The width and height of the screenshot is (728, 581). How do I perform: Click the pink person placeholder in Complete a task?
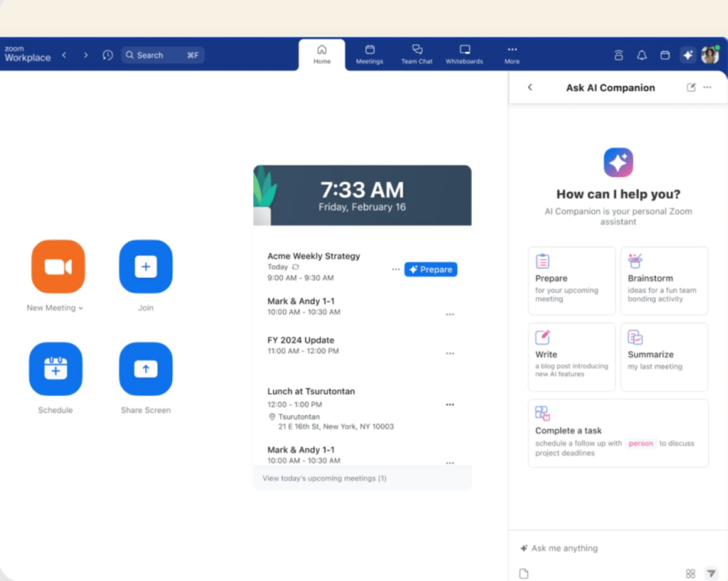click(x=640, y=443)
